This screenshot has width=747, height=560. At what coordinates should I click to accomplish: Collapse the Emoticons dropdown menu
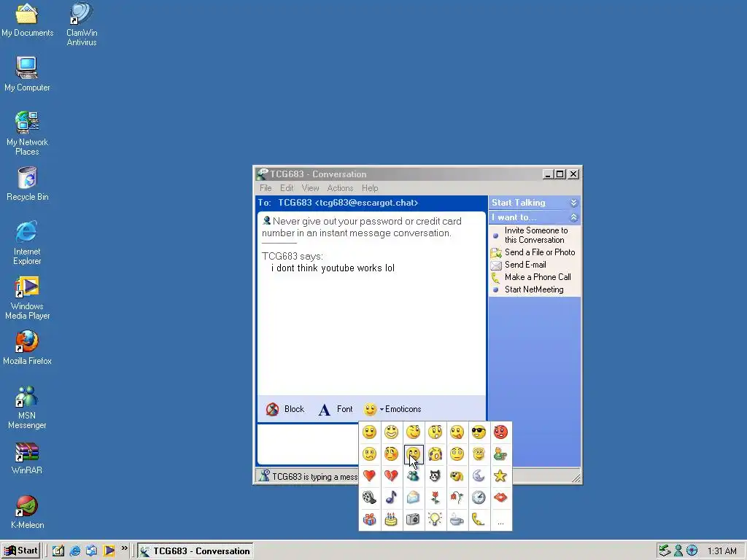point(392,409)
